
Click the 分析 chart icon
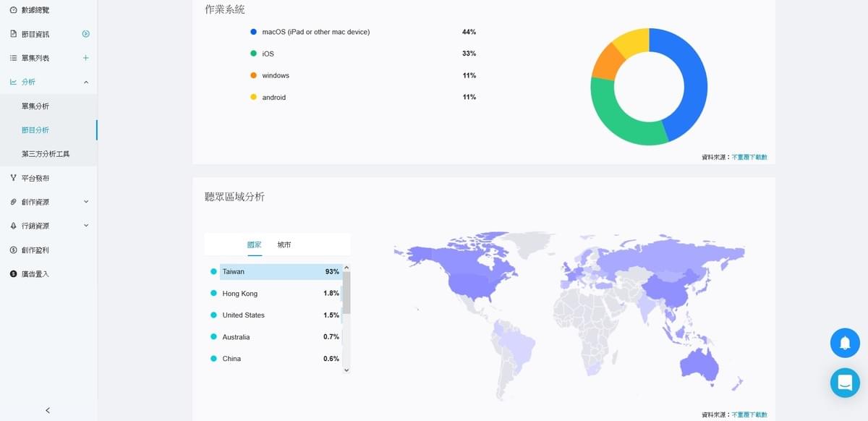(x=13, y=82)
